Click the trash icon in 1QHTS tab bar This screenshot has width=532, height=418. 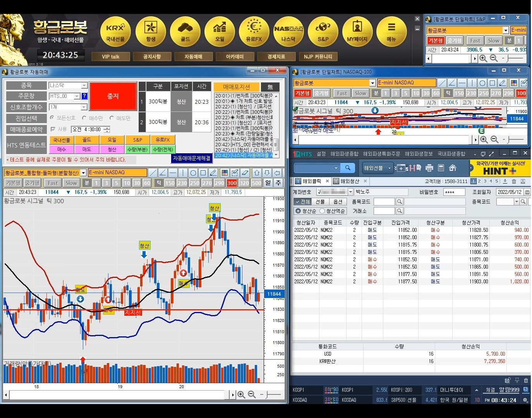coord(514,181)
